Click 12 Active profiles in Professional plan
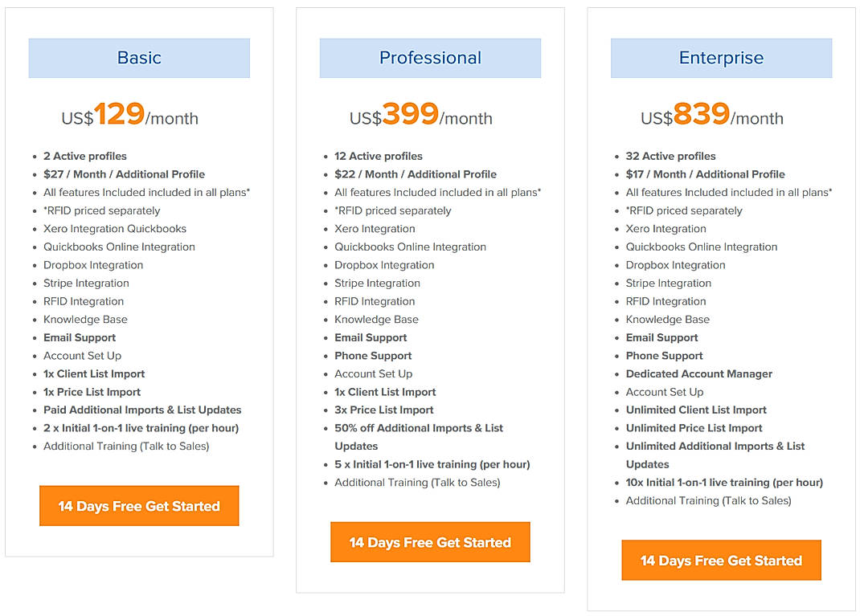 coord(377,156)
